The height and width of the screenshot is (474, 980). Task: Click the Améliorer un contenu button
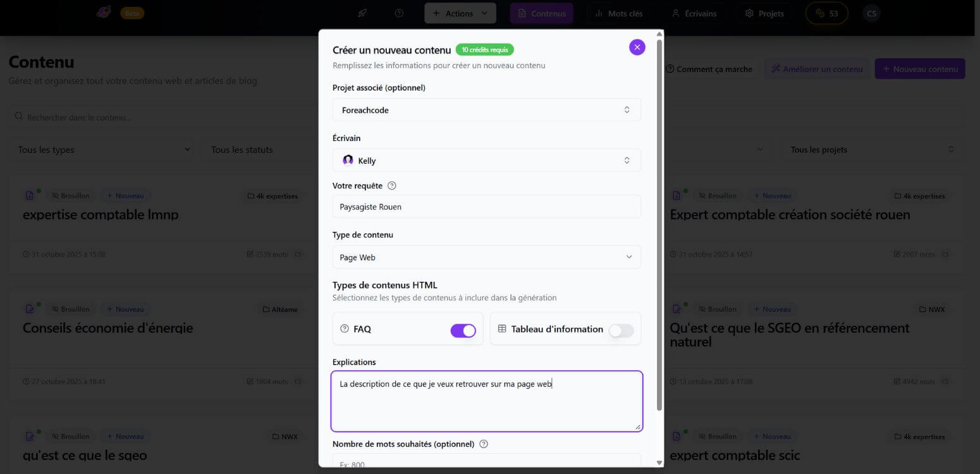[x=816, y=69]
